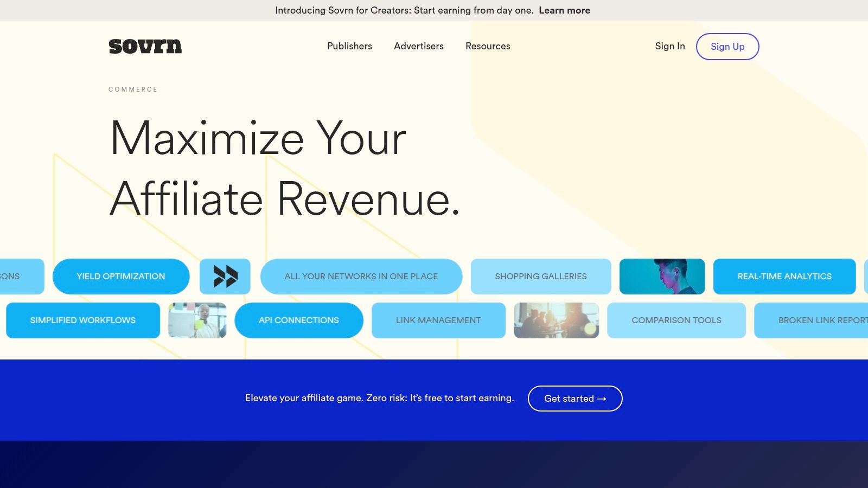This screenshot has width=868, height=488.
Task: Select the Link Management pill
Action: tap(438, 320)
